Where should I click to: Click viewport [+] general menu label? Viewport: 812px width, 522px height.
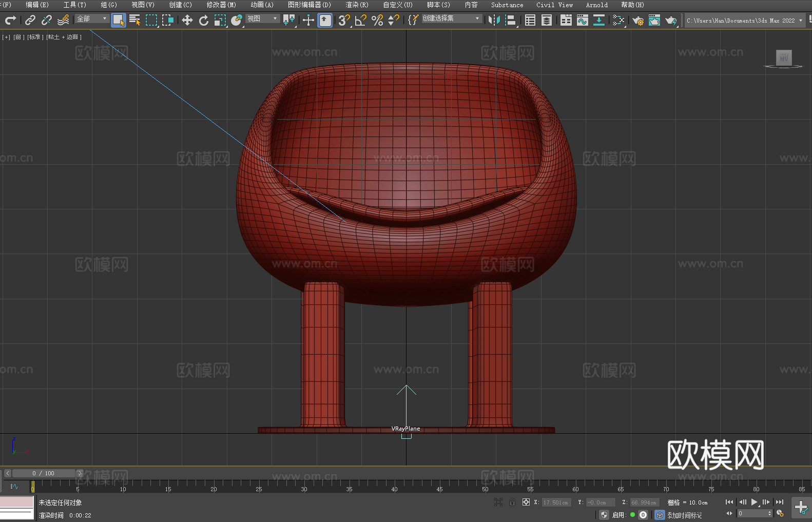click(x=6, y=37)
